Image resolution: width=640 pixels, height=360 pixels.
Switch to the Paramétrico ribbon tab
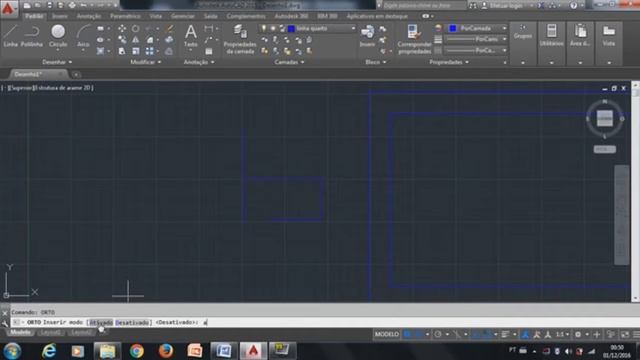tap(125, 16)
